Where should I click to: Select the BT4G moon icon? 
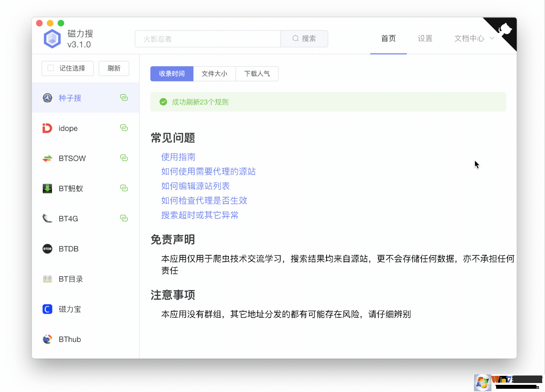pos(47,218)
